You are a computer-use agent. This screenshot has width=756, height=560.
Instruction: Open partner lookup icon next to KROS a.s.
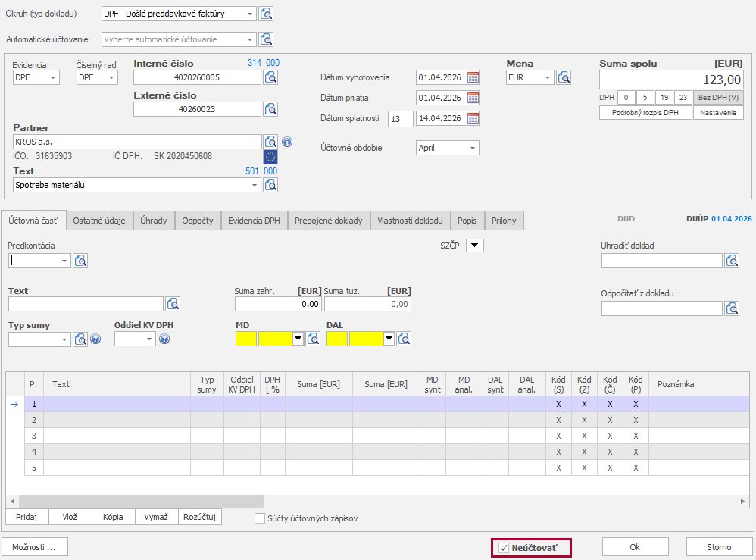pyautogui.click(x=270, y=142)
